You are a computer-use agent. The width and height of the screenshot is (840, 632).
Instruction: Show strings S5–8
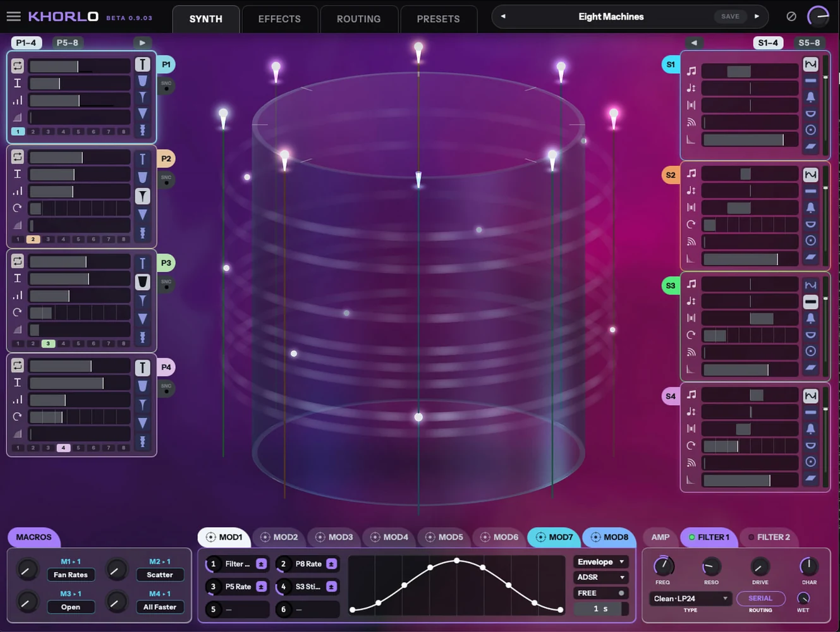(x=809, y=43)
